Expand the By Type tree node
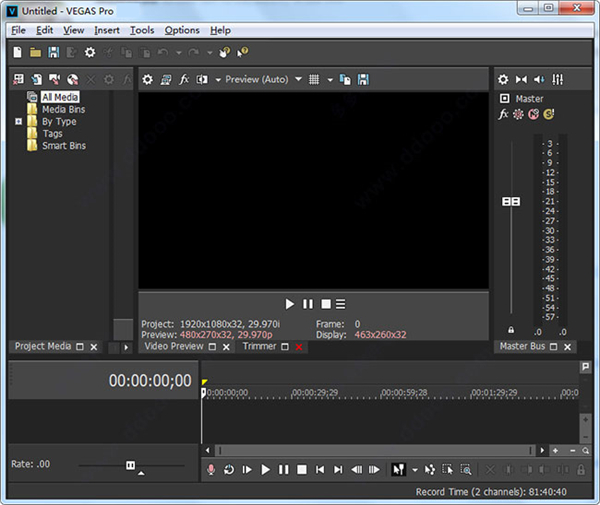 tap(18, 122)
